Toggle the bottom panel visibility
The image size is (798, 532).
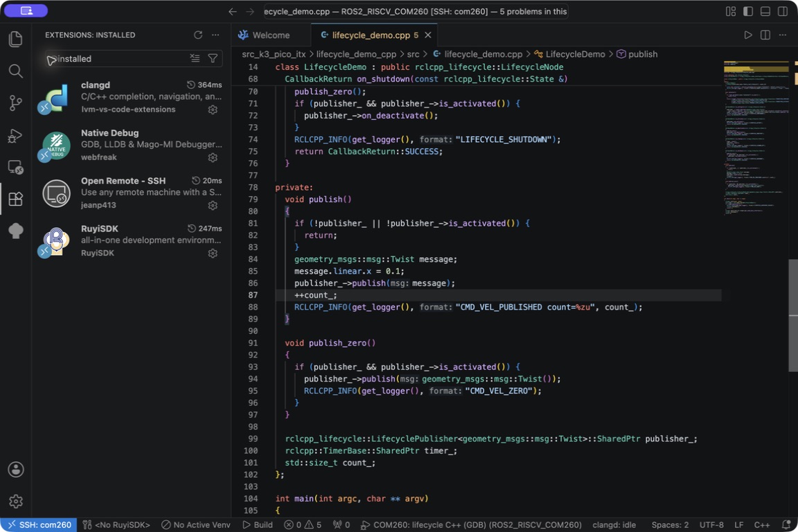(765, 11)
